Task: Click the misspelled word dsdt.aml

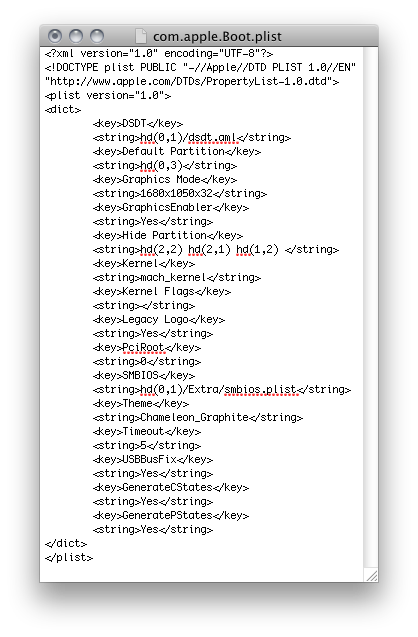Action: tap(213, 138)
